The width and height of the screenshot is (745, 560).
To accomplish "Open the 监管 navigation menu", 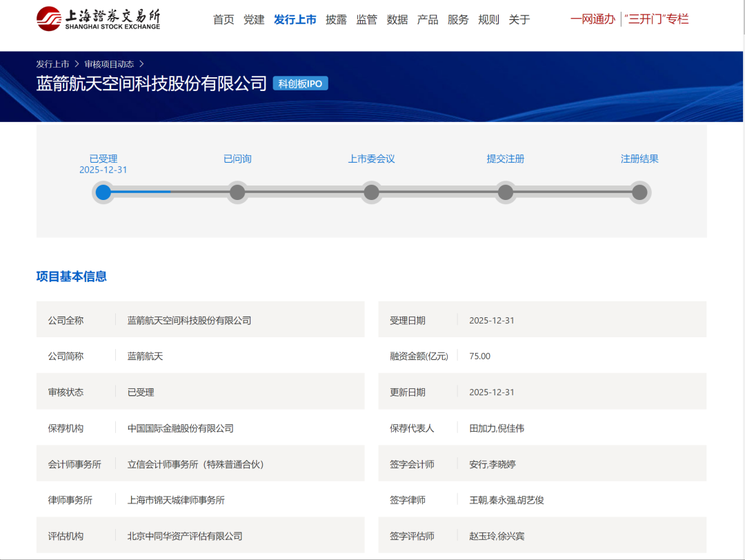I will pos(366,19).
